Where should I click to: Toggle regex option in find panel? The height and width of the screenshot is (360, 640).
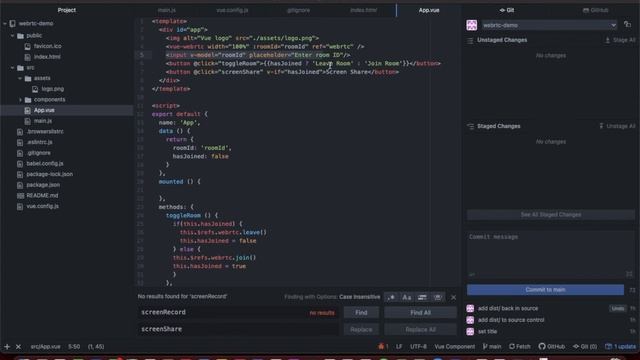point(391,297)
